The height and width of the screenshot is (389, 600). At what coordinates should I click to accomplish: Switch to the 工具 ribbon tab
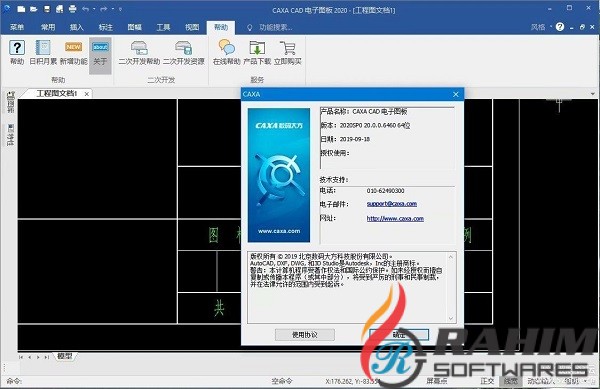coord(163,27)
